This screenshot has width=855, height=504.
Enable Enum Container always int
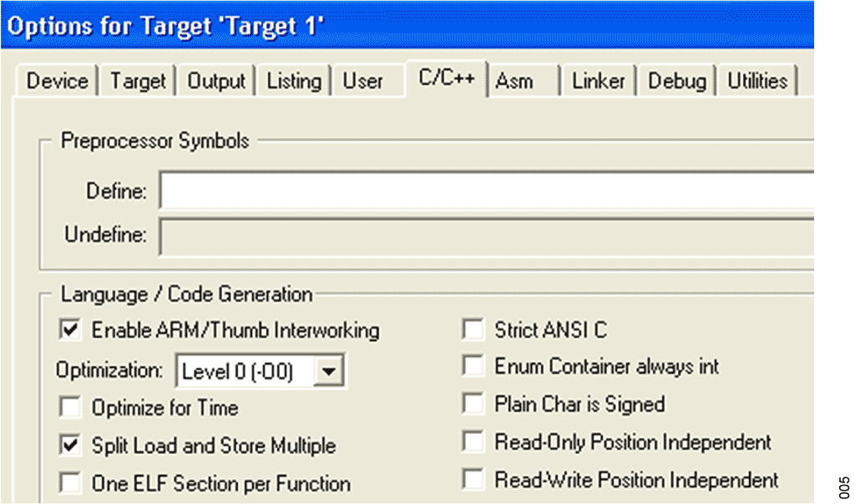coord(473,366)
